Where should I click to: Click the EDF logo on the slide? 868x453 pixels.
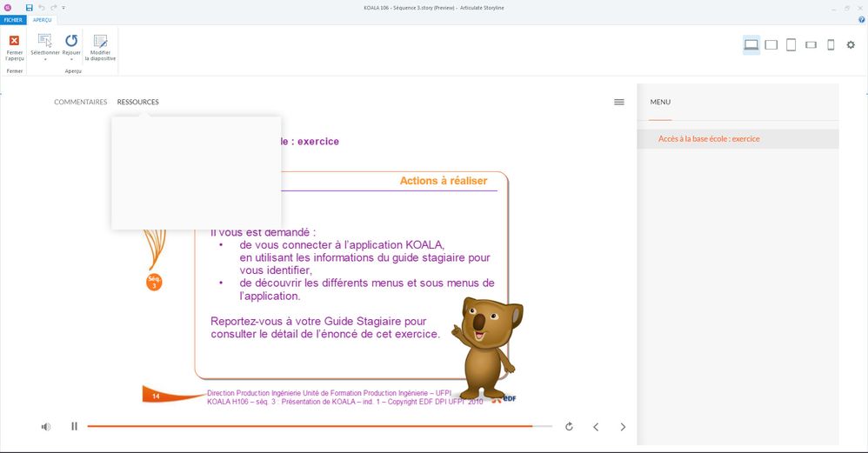(x=504, y=399)
